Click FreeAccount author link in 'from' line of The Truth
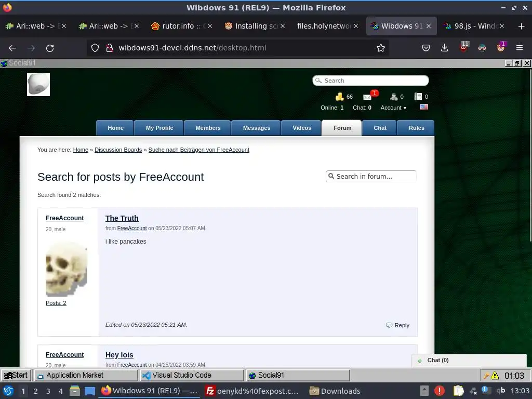 click(132, 229)
